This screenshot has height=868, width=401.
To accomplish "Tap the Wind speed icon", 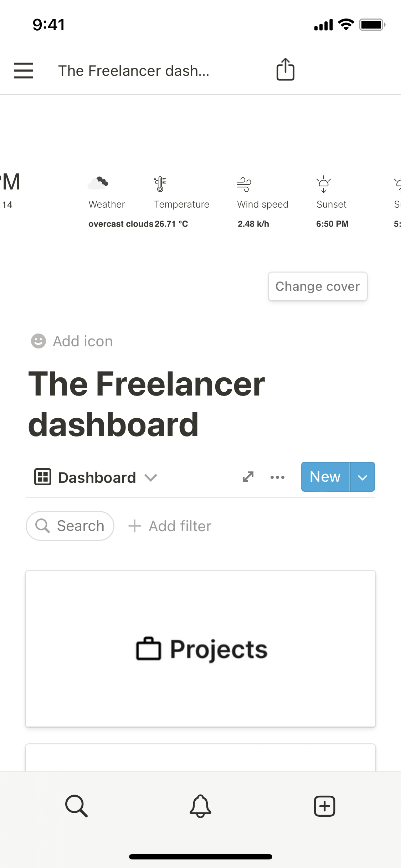I will pyautogui.click(x=244, y=184).
